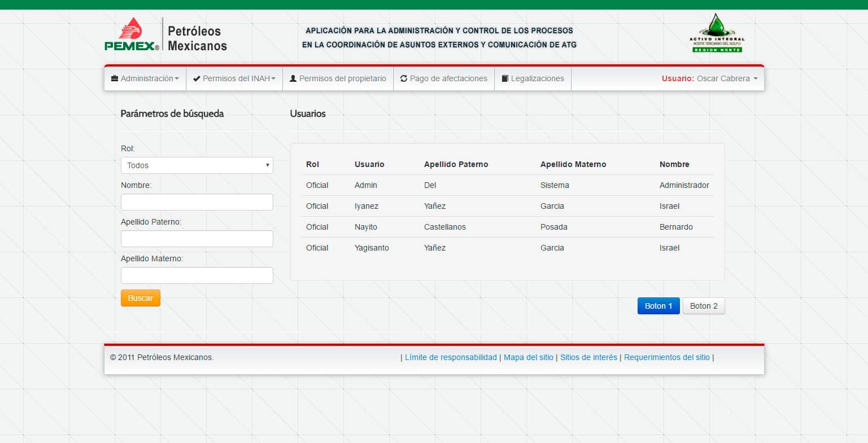The height and width of the screenshot is (443, 868).
Task: Click the Activo Integral oil drop logo
Action: pyautogui.click(x=717, y=33)
